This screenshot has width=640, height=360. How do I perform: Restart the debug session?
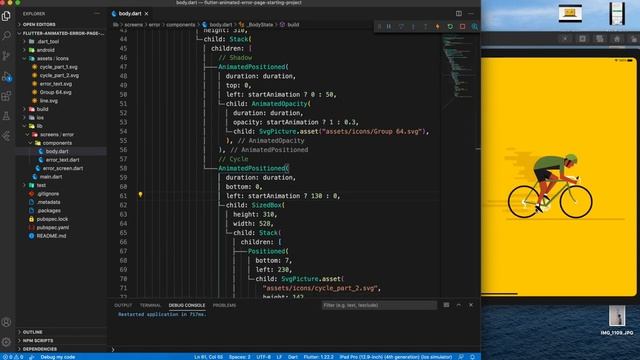[x=450, y=27]
